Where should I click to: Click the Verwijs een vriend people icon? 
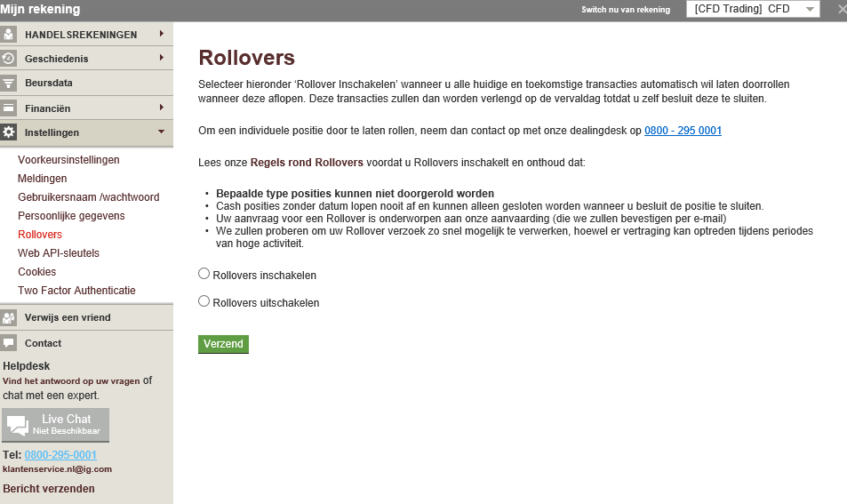[x=8, y=317]
